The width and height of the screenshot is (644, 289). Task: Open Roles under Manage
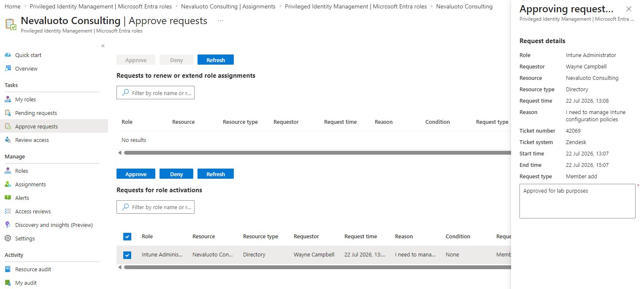tap(22, 171)
